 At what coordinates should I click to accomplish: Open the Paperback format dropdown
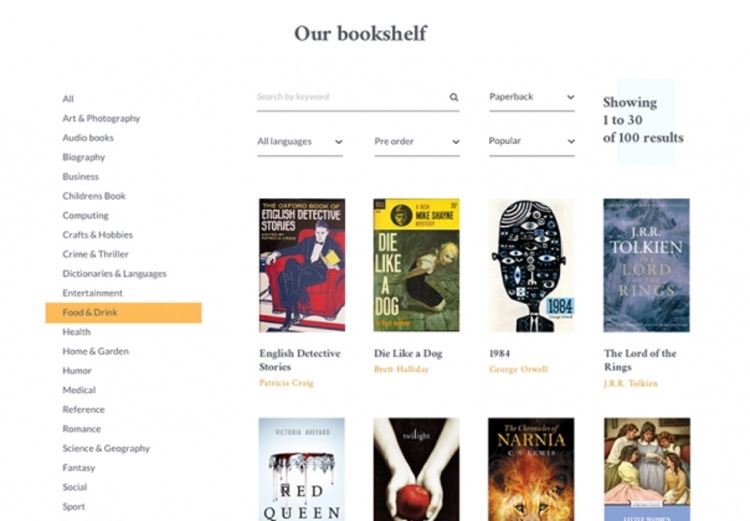[x=531, y=97]
